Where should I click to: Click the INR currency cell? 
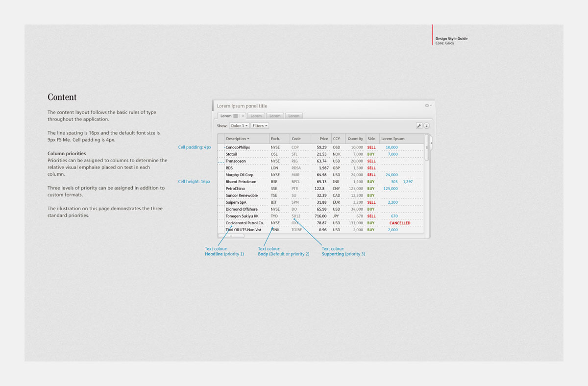(336, 182)
